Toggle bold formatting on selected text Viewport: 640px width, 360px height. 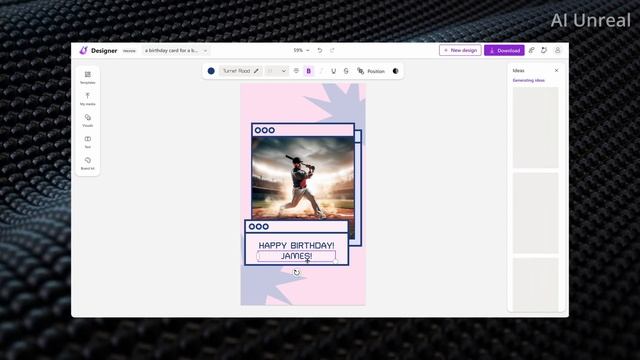click(309, 71)
